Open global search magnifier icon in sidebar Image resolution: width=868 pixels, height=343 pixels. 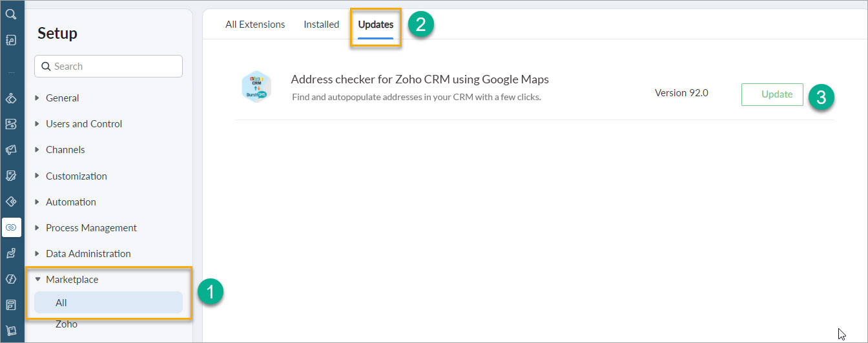click(x=11, y=14)
